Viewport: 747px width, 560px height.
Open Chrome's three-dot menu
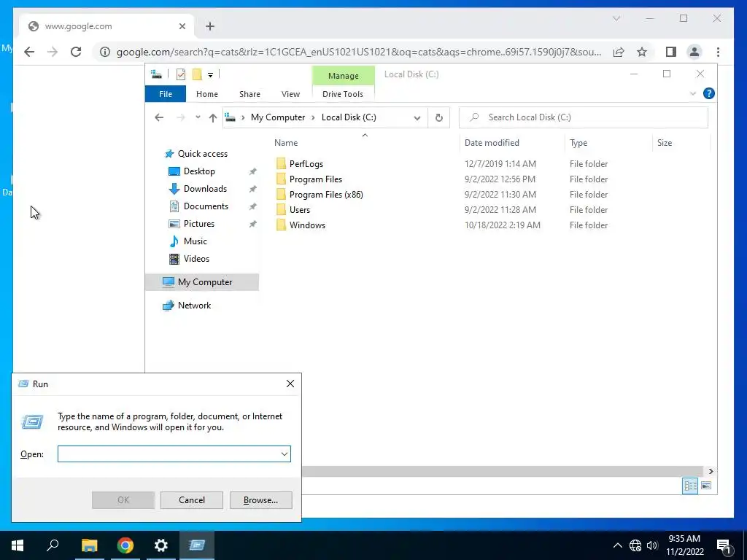point(718,52)
